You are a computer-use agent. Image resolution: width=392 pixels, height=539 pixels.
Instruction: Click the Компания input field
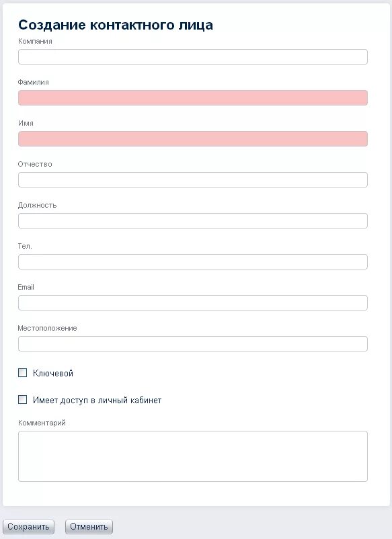pos(192,56)
